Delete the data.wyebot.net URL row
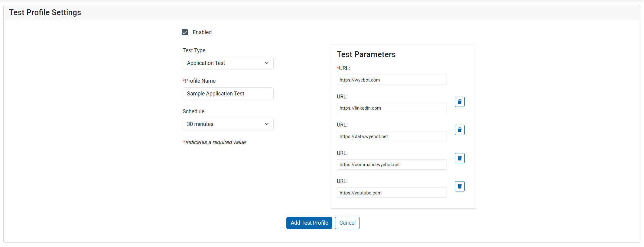 pyautogui.click(x=460, y=130)
